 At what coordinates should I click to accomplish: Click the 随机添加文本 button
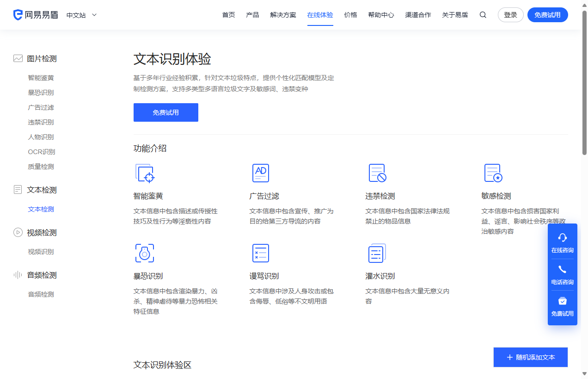pyautogui.click(x=530, y=357)
